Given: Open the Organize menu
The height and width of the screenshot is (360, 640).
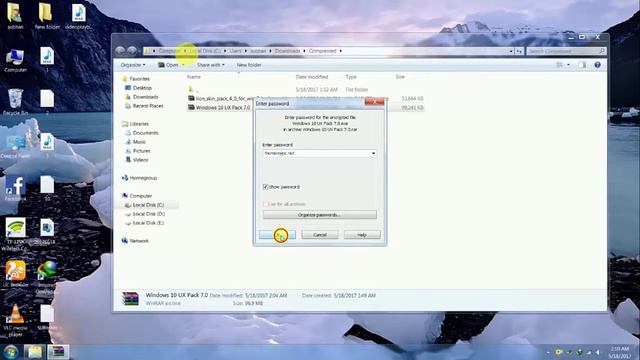Looking at the screenshot, I should (x=133, y=65).
